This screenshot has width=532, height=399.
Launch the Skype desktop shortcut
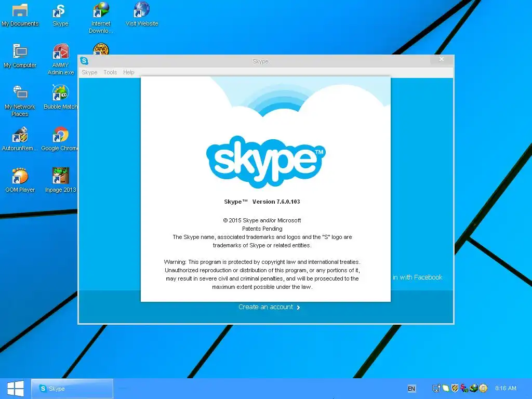60,15
